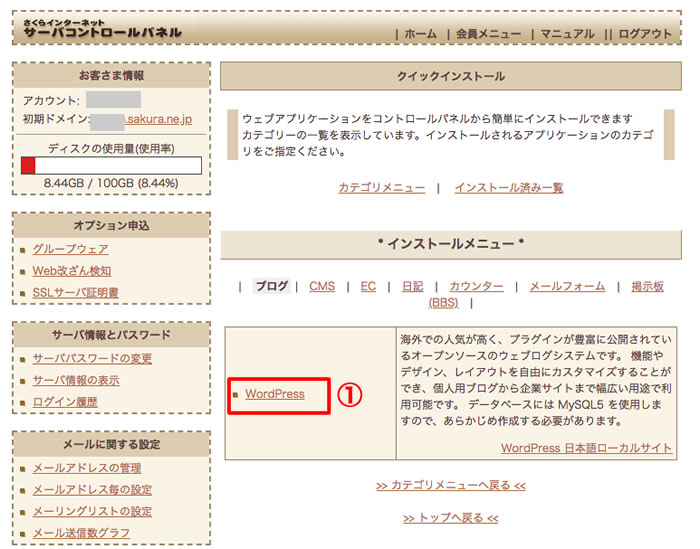Open the カテゴリメニュー link
Viewport: 700px width, 549px height.
click(381, 188)
